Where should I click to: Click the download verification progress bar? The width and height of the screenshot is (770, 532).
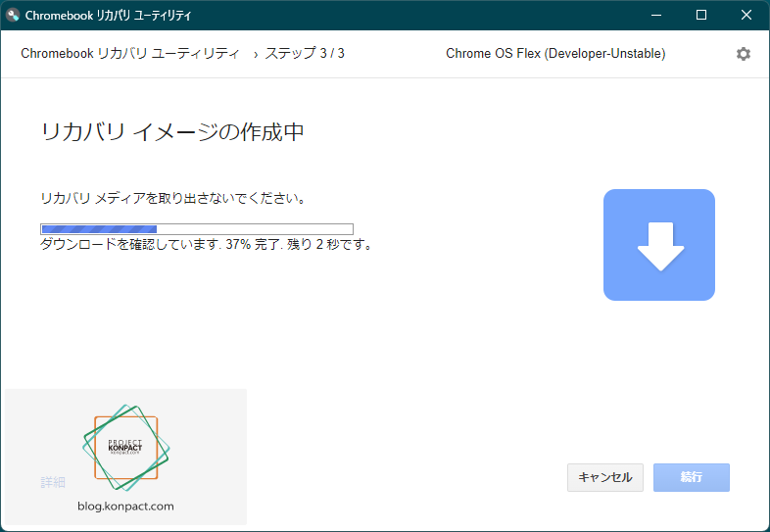[197, 229]
